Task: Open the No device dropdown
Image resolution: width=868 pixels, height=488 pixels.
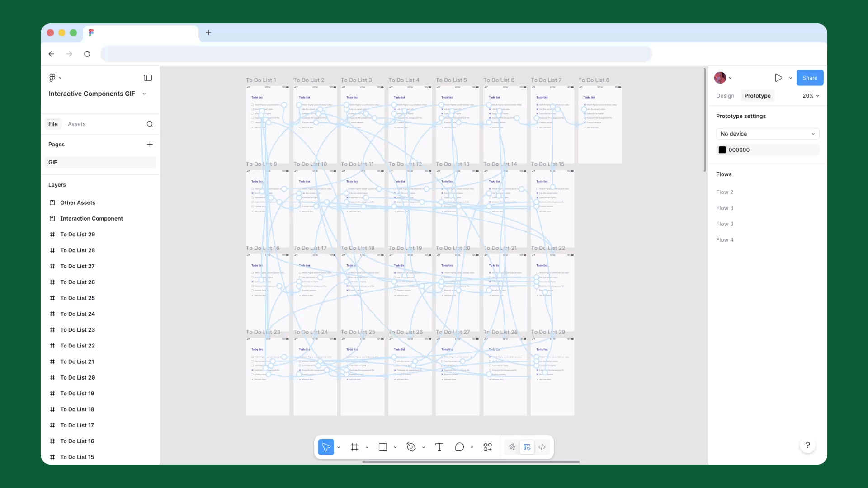Action: (x=767, y=134)
